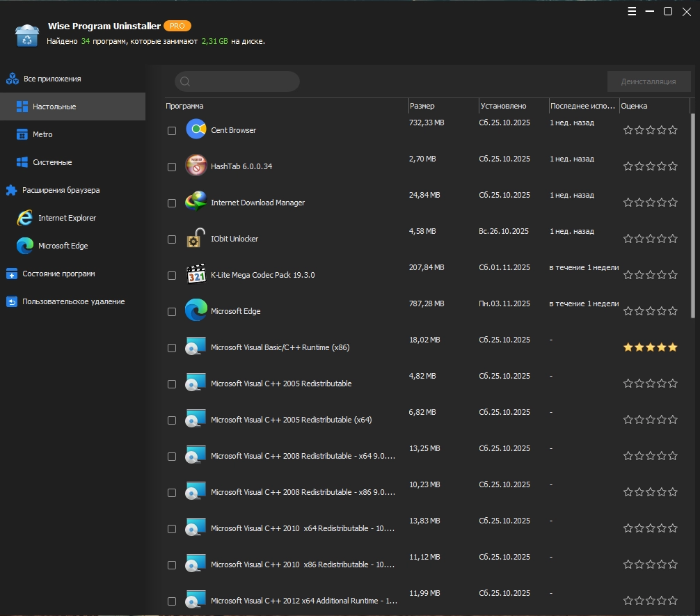This screenshot has width=700, height=616.
Task: Click the K-Lite Mega Codec Pack icon
Action: coord(196,274)
